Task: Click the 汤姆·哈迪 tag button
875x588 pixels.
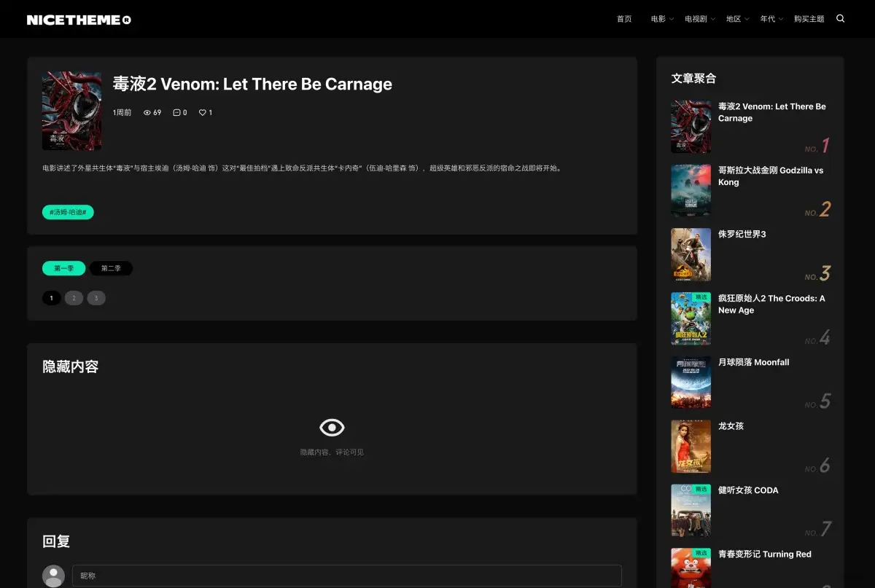Action: point(66,212)
